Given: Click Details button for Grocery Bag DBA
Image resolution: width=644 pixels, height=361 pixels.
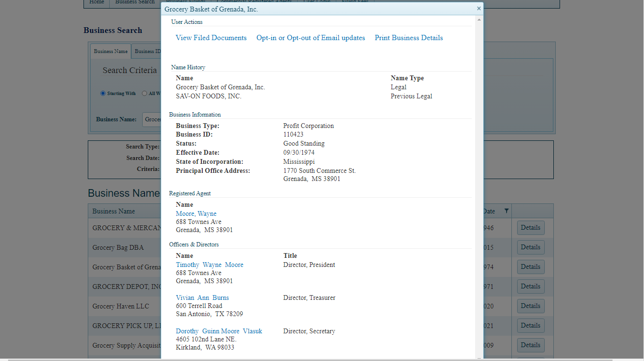Looking at the screenshot, I should click(x=530, y=247).
